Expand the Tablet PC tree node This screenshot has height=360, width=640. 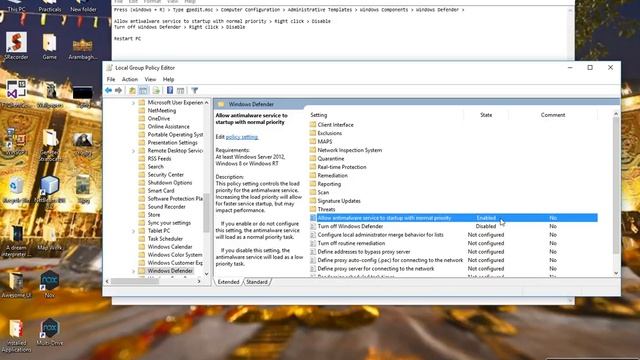[x=133, y=231]
